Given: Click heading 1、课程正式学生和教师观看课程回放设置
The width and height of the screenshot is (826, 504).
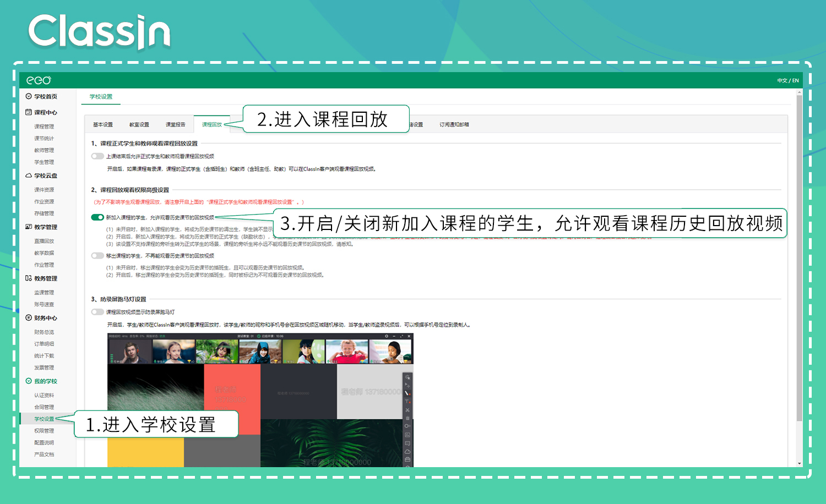Looking at the screenshot, I should click(x=144, y=144).
